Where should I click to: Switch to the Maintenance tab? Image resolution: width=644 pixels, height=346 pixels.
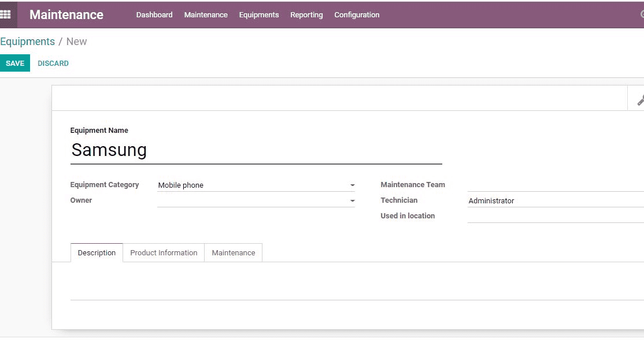coord(234,253)
